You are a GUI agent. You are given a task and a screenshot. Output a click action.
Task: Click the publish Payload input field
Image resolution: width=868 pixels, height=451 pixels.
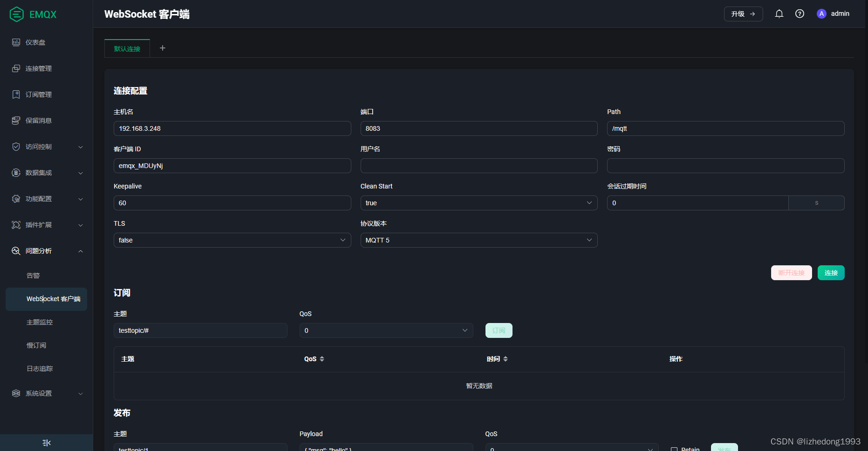coord(386,447)
